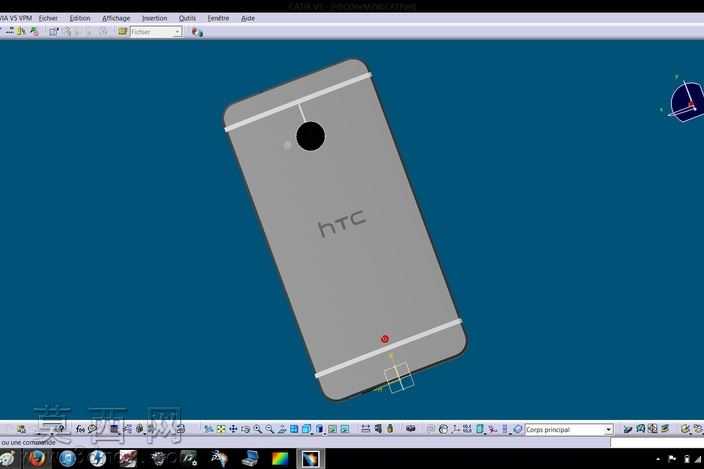Screen dimensions: 704x469
Task: Open the Affichage menu
Action: point(116,18)
